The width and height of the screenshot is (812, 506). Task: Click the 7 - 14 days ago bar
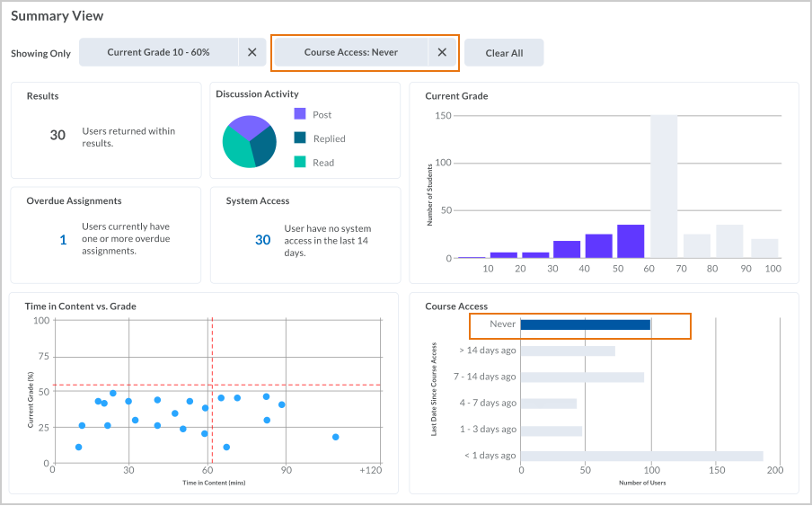[581, 377]
